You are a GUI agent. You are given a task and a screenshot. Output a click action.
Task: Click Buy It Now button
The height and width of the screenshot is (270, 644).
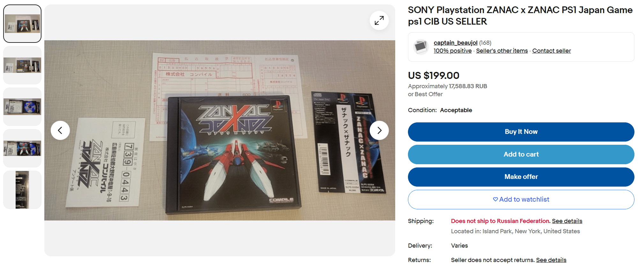pyautogui.click(x=521, y=132)
